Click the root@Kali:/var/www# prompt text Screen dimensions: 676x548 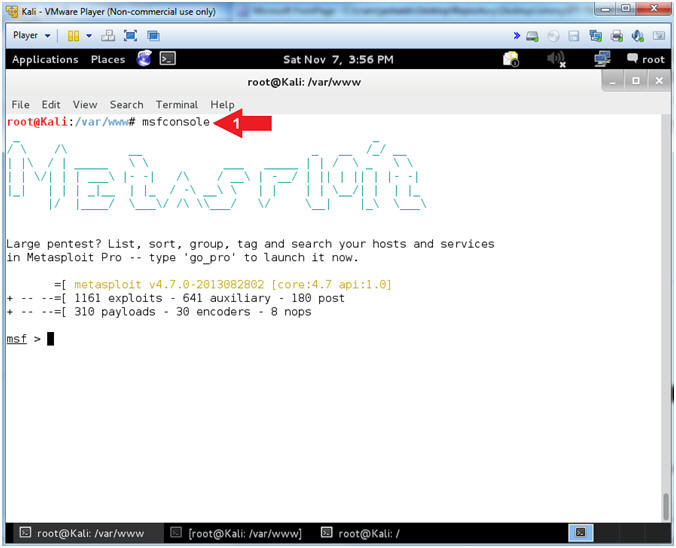[71, 122]
